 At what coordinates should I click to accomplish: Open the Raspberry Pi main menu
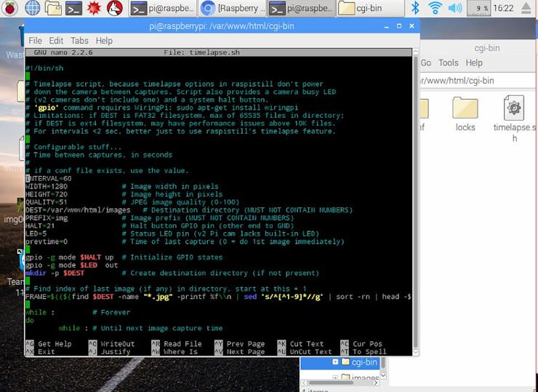click(x=9, y=7)
